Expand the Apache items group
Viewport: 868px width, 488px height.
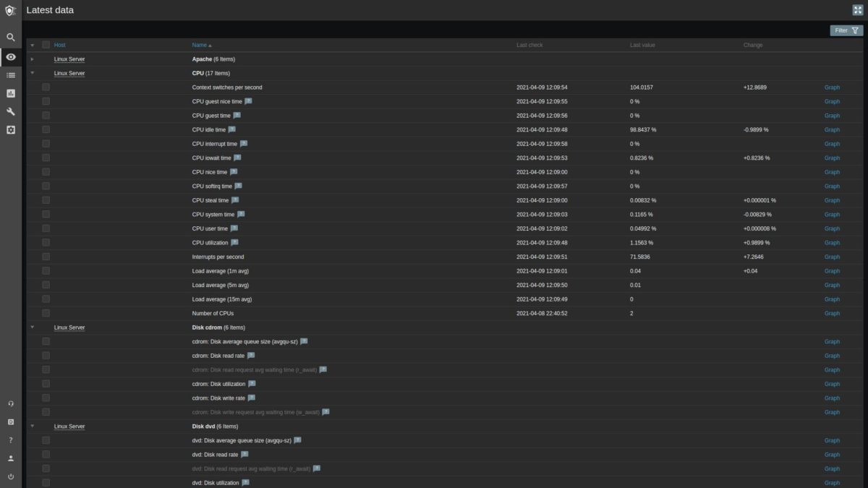pos(32,59)
